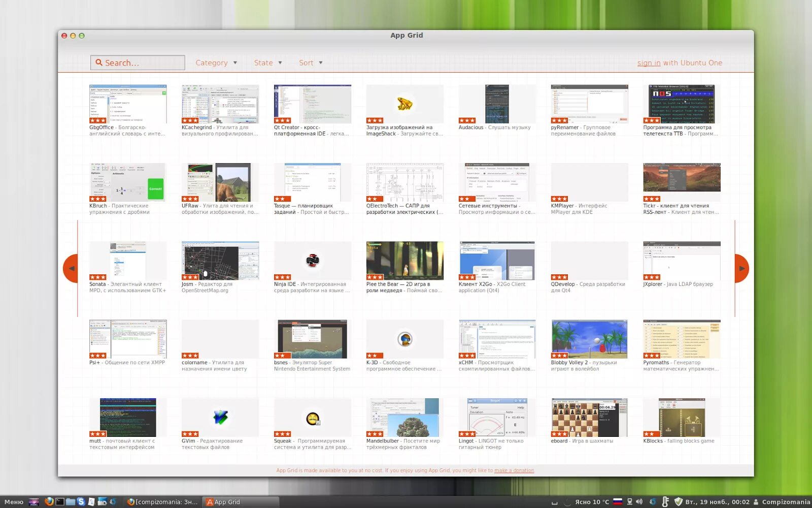Select the Josm map editor thumbnail
This screenshot has height=508, width=812.
click(x=220, y=261)
